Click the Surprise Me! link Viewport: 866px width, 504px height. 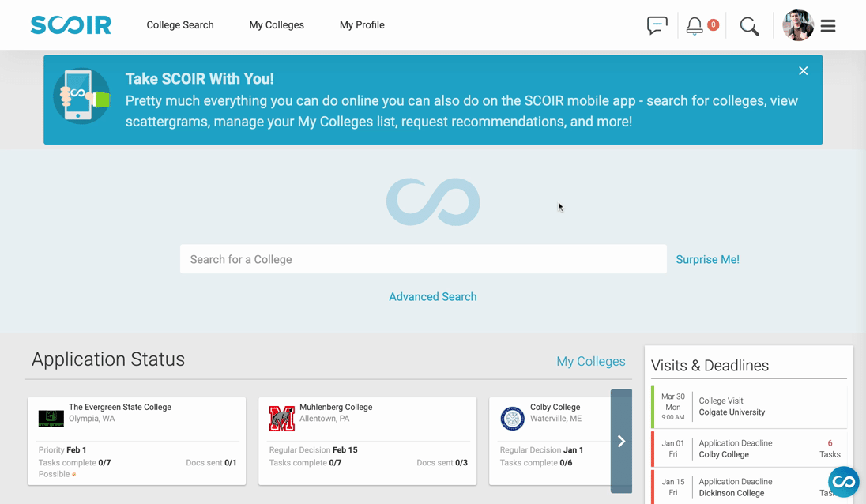click(x=707, y=259)
